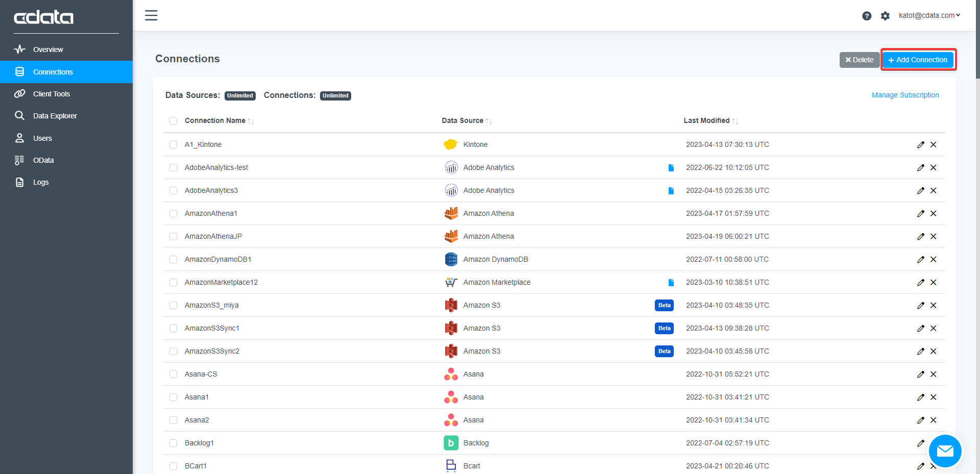980x474 pixels.
Task: Sort by Connection Name column
Action: (219, 120)
